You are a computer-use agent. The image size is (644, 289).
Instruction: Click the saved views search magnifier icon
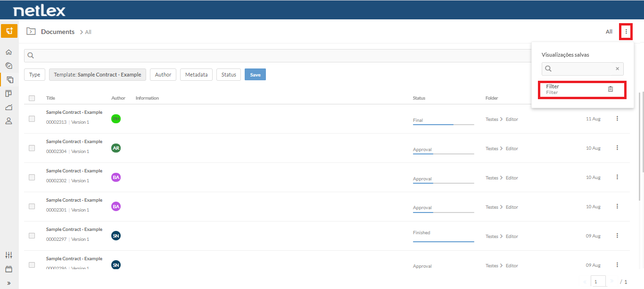point(548,69)
